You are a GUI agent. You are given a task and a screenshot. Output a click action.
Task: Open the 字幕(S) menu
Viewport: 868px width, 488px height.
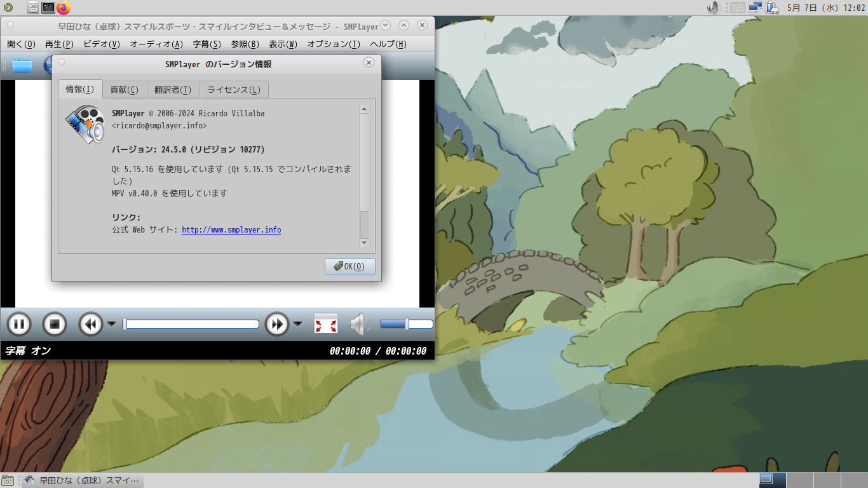(x=207, y=44)
